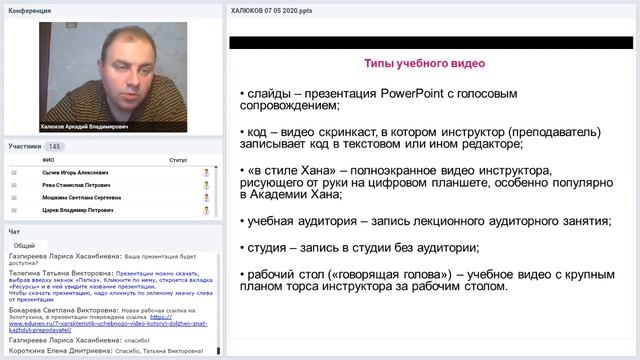Sort participants by the Статус column header

point(178,160)
